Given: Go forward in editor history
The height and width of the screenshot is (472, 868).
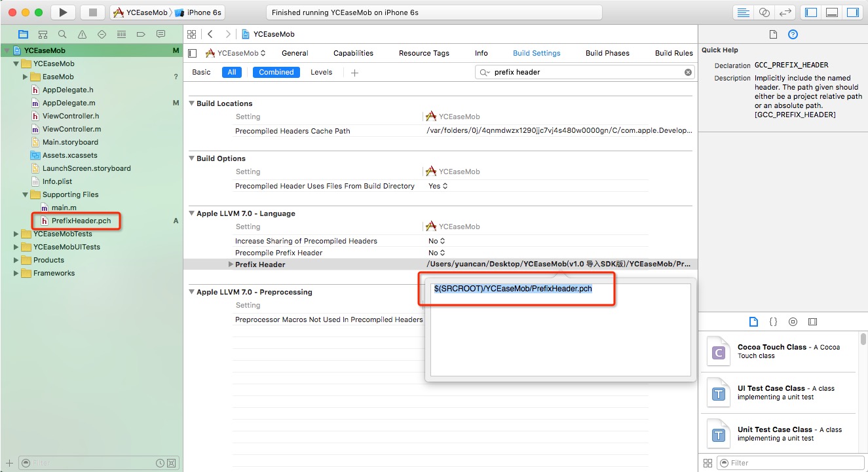Looking at the screenshot, I should (x=228, y=34).
